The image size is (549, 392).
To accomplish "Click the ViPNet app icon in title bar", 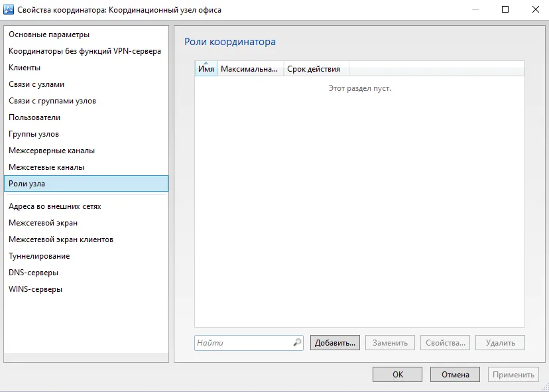I will pos(9,9).
